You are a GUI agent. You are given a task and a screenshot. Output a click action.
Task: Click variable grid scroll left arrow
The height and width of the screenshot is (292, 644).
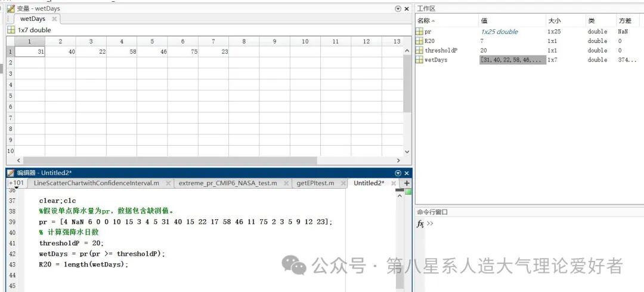point(18,161)
